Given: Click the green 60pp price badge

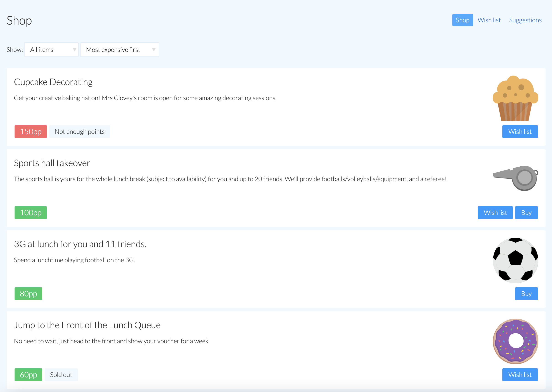Looking at the screenshot, I should tap(28, 375).
